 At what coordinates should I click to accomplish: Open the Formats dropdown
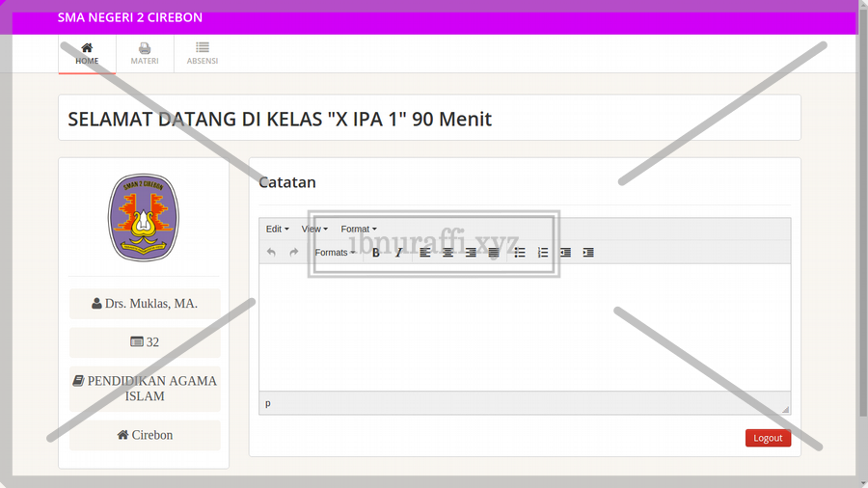tap(335, 253)
